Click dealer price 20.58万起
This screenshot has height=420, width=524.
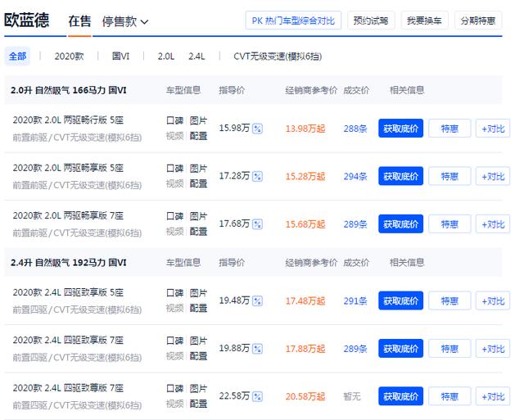click(x=305, y=396)
